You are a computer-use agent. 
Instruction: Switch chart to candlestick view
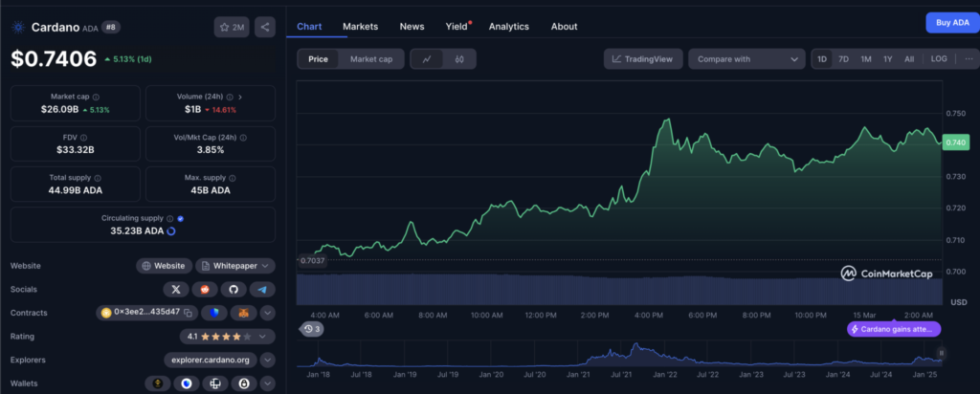click(x=459, y=59)
